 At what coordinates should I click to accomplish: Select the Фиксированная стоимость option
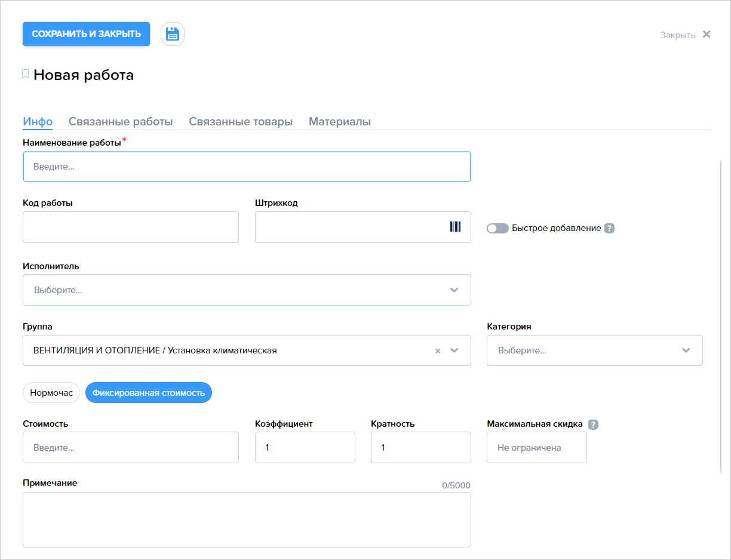pos(149,393)
